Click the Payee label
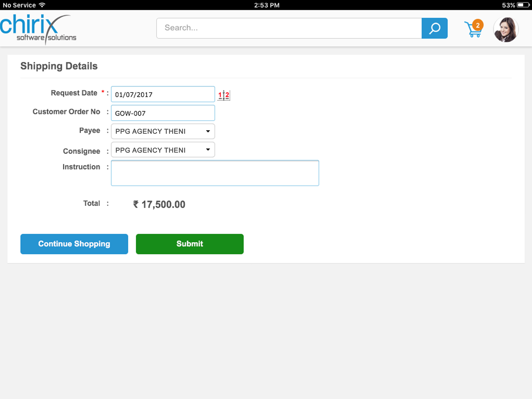Screen dimensions: 532x399 [x=90, y=130]
